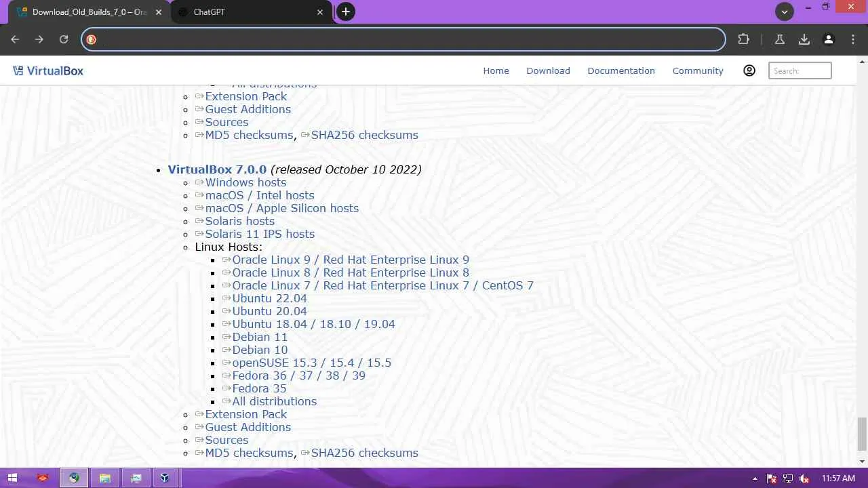868x488 pixels.
Task: Open the monitor app icon on the taskbar
Action: (x=136, y=478)
